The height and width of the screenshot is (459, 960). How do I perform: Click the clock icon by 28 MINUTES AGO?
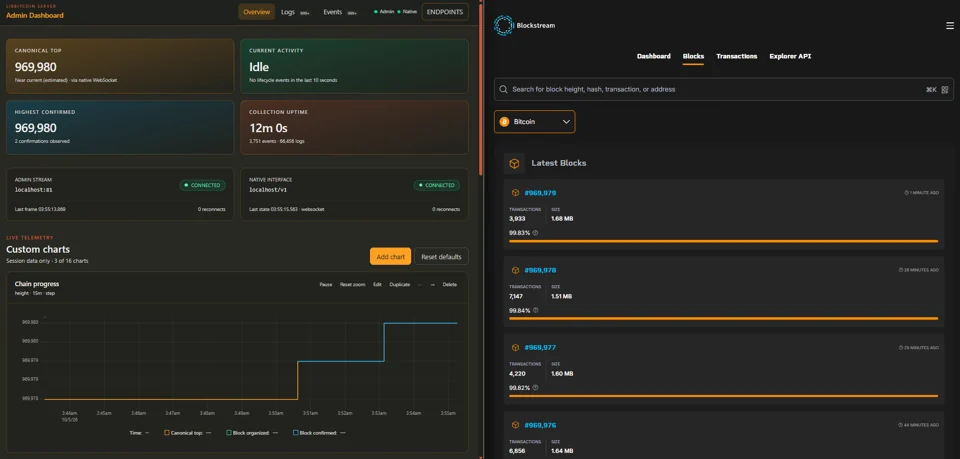point(901,270)
